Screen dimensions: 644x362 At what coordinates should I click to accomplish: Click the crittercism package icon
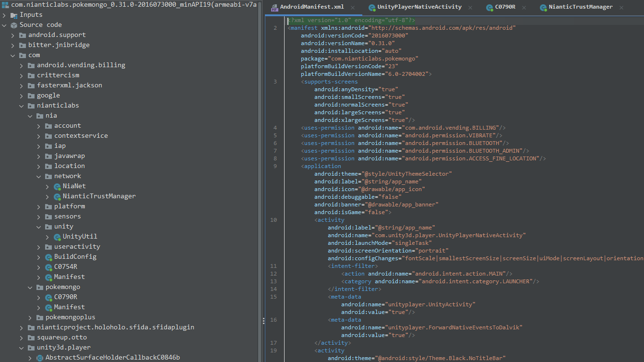pos(31,75)
